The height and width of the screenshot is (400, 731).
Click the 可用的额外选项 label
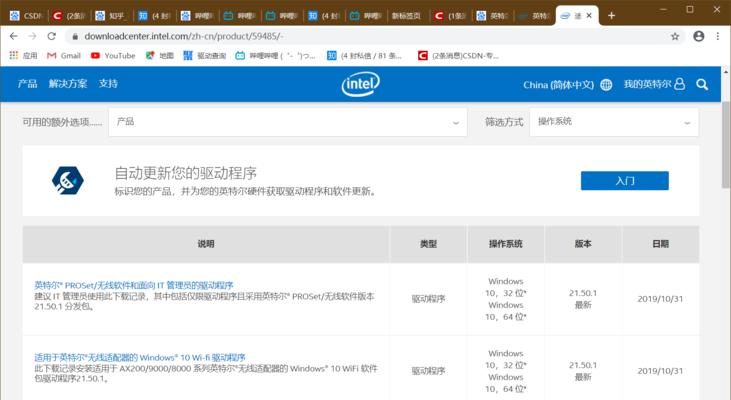62,122
